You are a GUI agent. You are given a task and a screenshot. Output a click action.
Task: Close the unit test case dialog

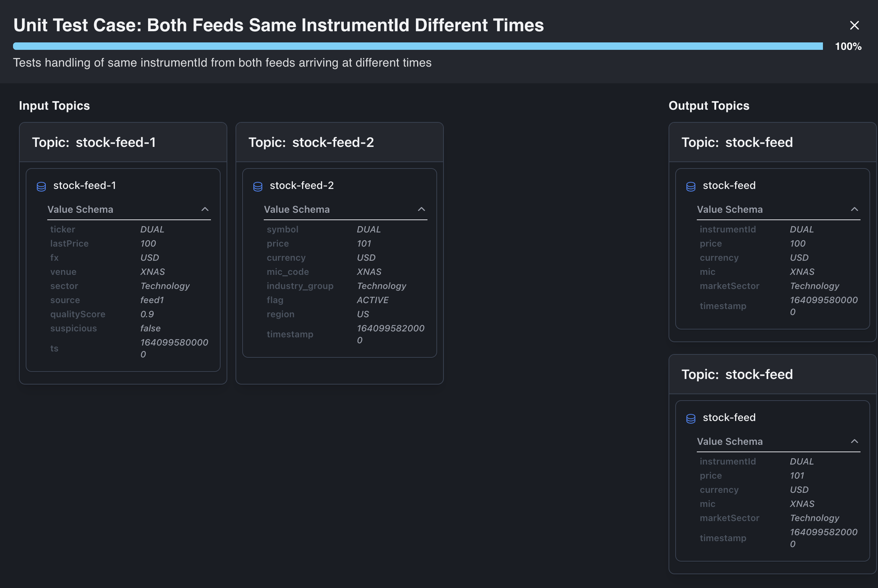point(854,26)
